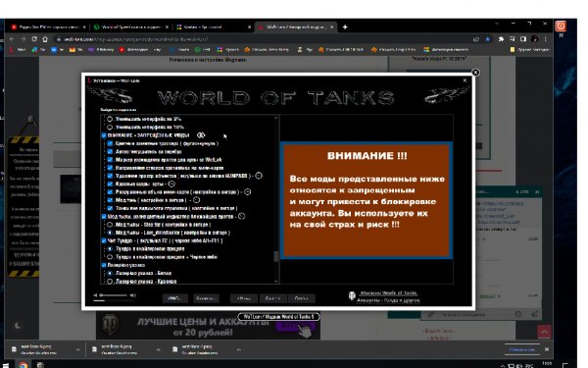Click the clock icon after the 'Мод тылы' heading
Image resolution: width=588 pixels, height=368 pixels.
[x=241, y=216]
